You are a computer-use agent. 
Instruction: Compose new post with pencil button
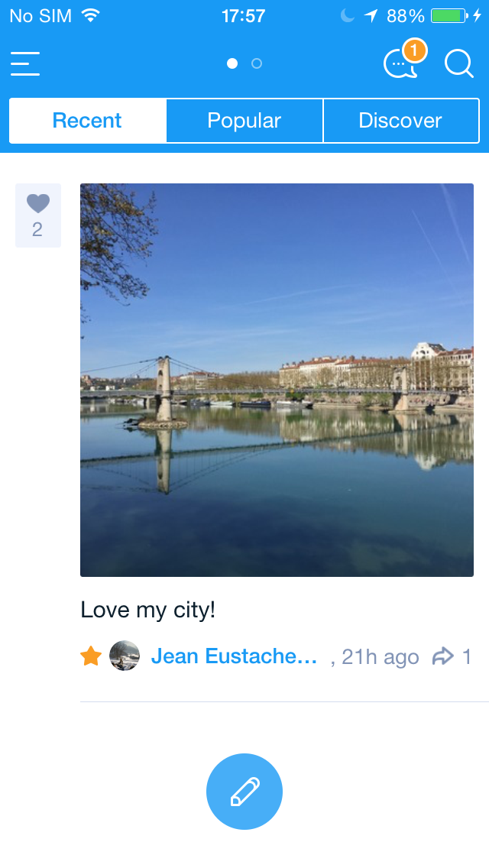coord(244,791)
